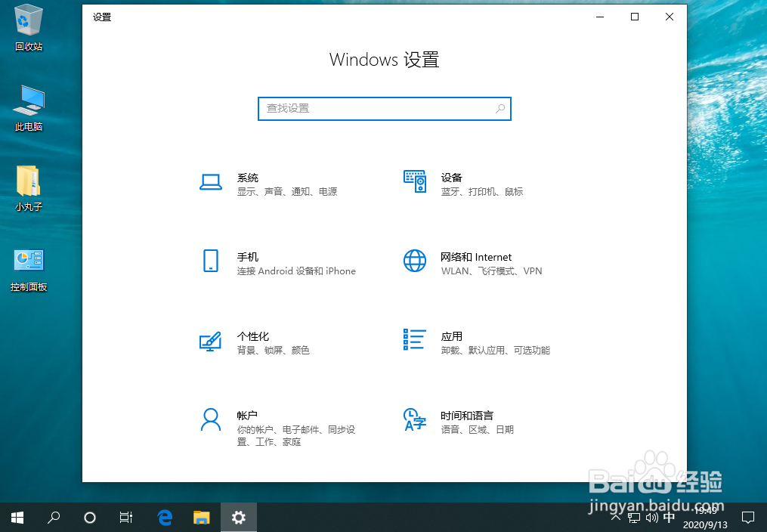Close the 设置 window

coord(670,17)
